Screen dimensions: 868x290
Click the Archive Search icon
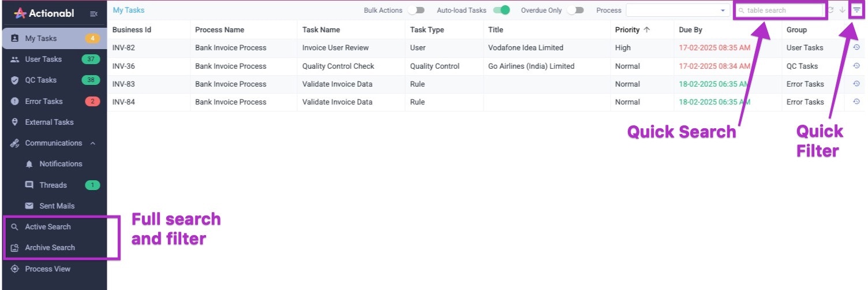15,248
